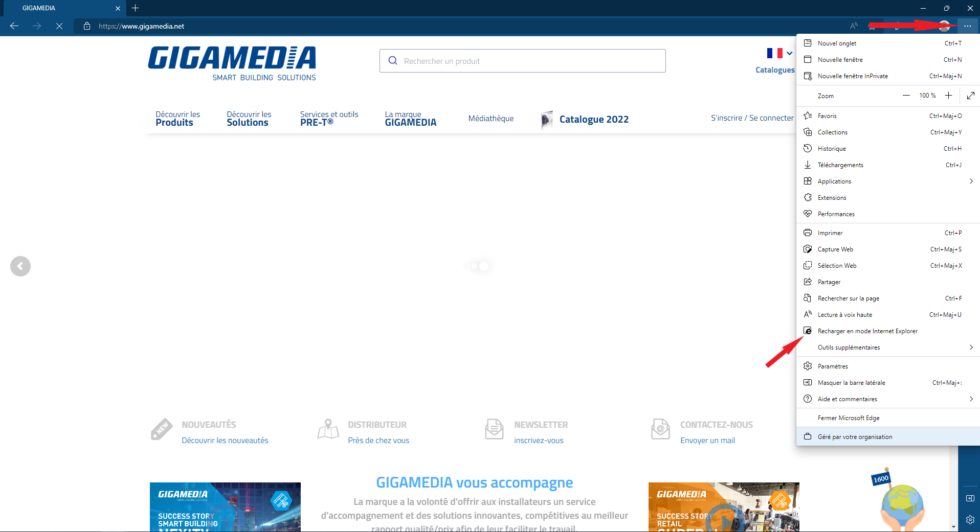
Task: Click the address bar URL
Action: click(x=142, y=26)
